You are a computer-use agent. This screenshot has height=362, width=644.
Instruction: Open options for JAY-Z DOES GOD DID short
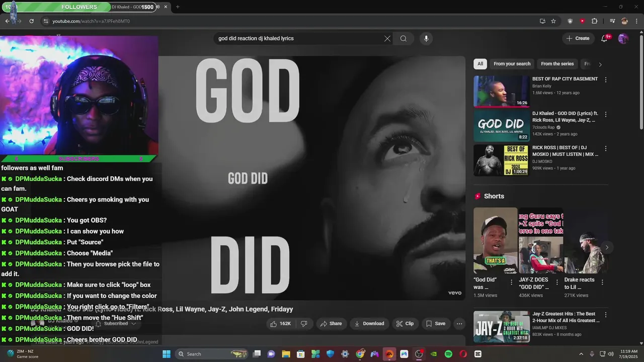(x=557, y=283)
